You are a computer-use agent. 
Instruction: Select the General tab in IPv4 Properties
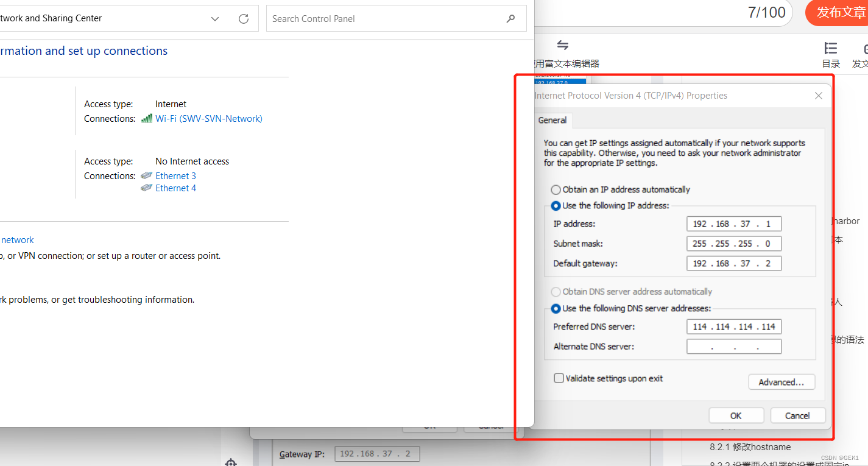tap(552, 120)
